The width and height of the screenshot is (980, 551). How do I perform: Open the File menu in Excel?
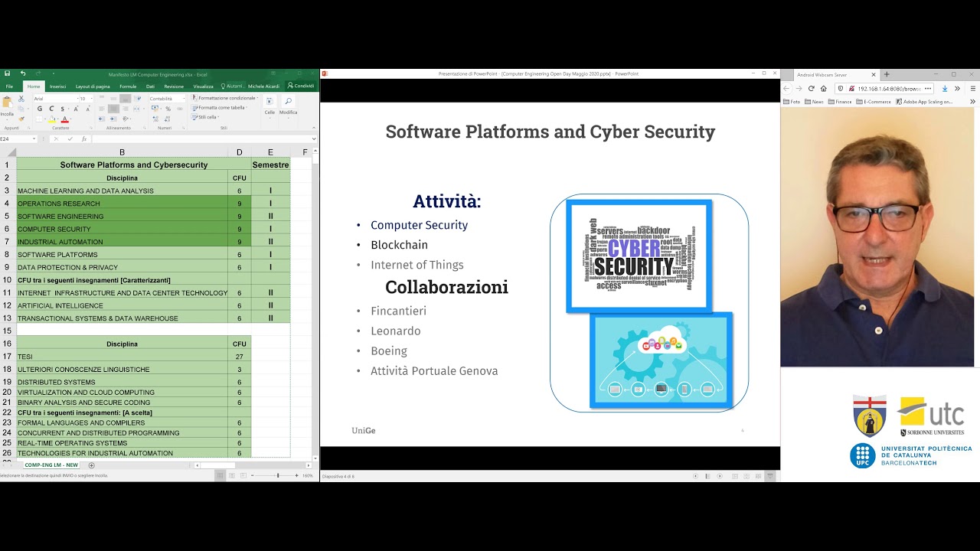point(9,86)
